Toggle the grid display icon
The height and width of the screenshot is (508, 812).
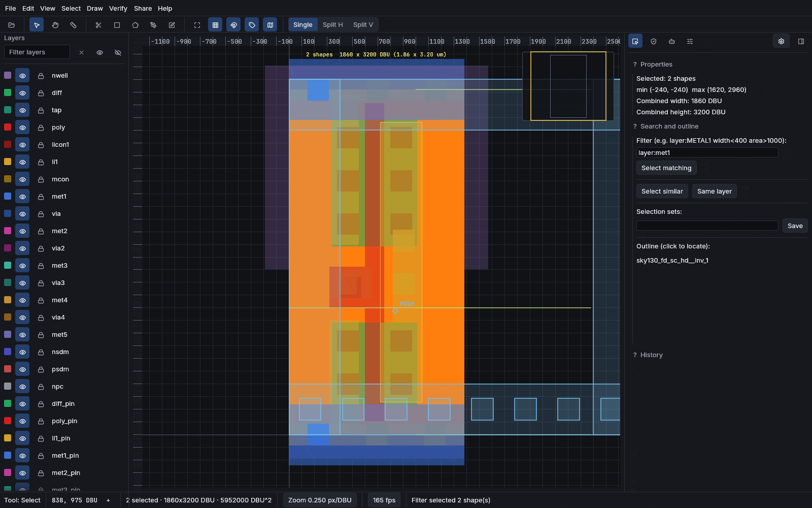(216, 25)
